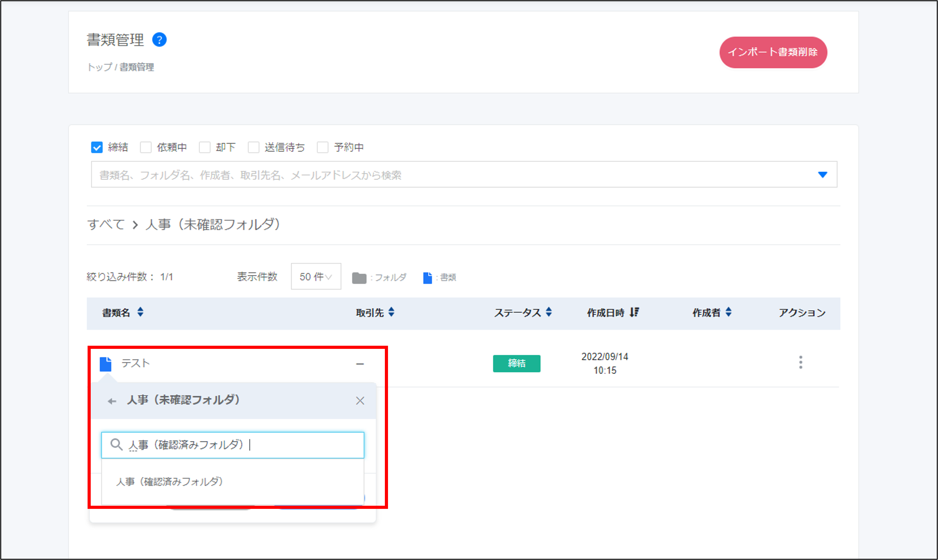Close the 人事（未確認フォルダ） popup with the X
The image size is (938, 560).
360,400
